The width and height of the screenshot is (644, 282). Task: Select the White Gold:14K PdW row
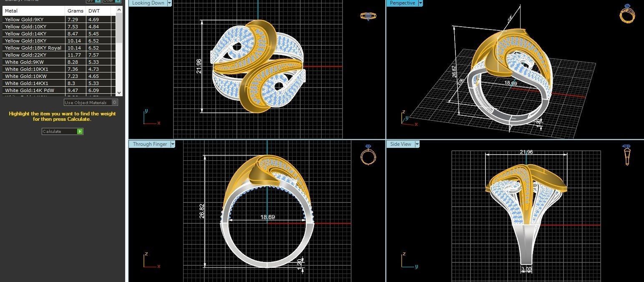click(59, 90)
